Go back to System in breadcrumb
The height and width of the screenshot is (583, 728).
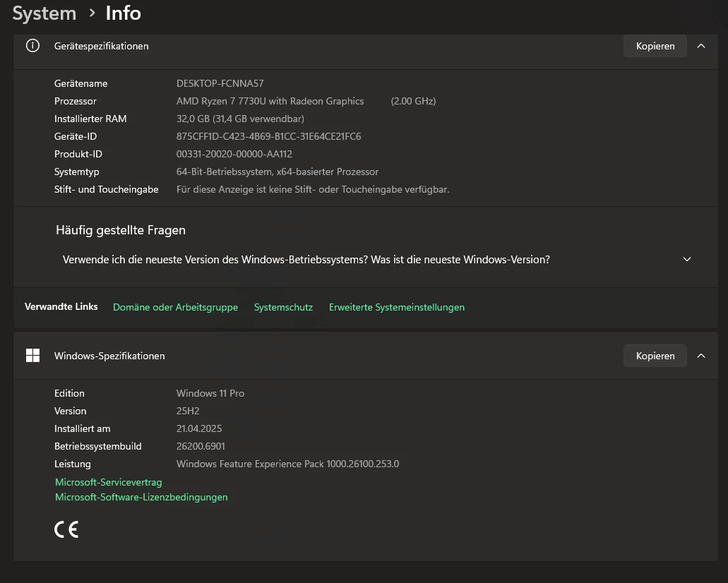(x=44, y=13)
